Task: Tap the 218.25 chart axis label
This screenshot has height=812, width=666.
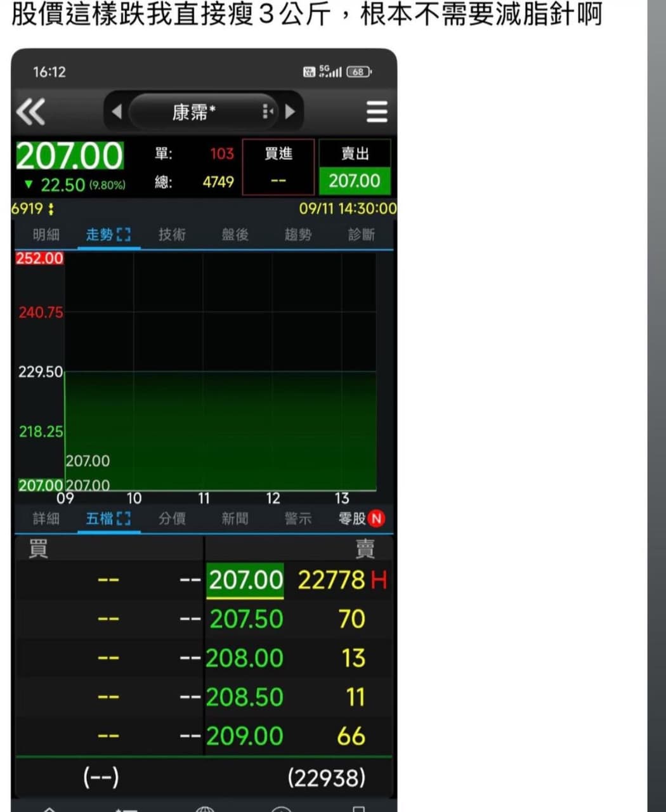Action: click(40, 431)
